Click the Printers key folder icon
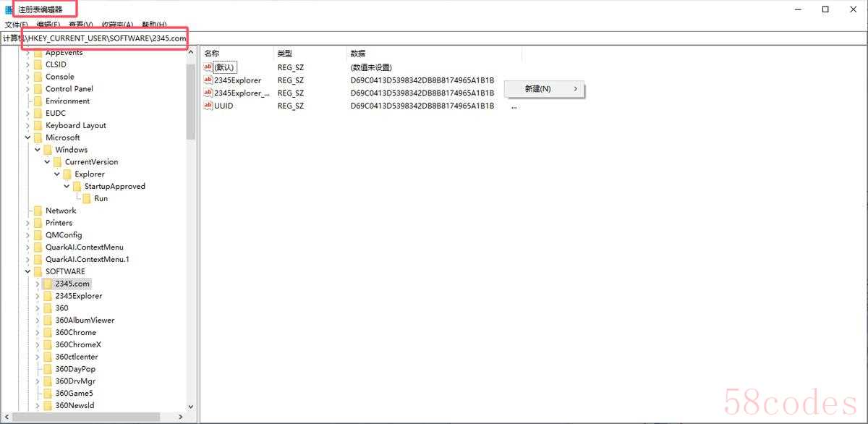Screen dimensions: 868x424 pyautogui.click(x=38, y=223)
